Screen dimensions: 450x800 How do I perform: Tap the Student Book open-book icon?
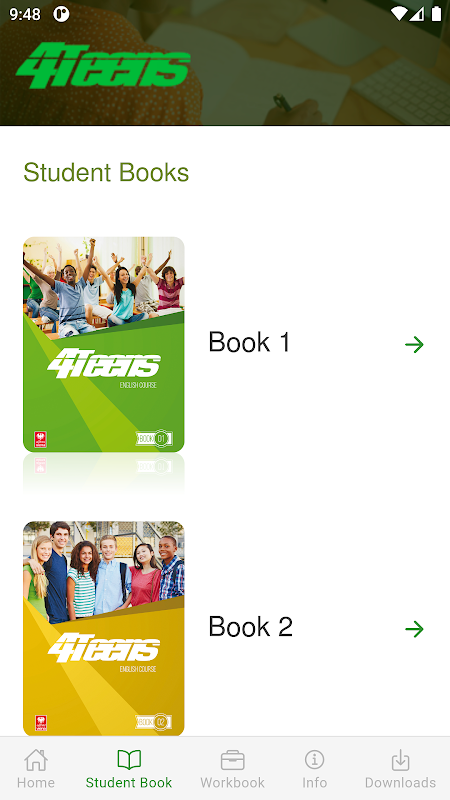click(x=129, y=760)
